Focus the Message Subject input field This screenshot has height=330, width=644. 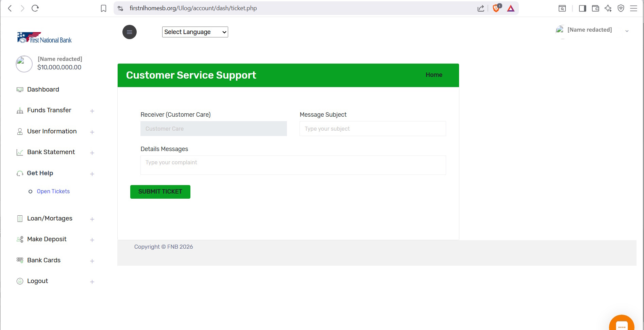[x=373, y=129]
